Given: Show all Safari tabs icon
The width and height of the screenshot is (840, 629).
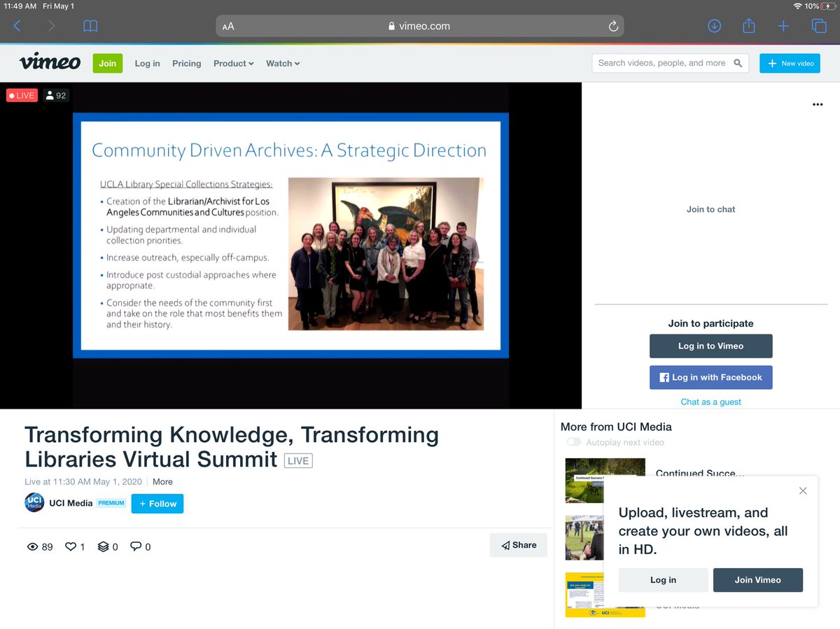Looking at the screenshot, I should [818, 26].
